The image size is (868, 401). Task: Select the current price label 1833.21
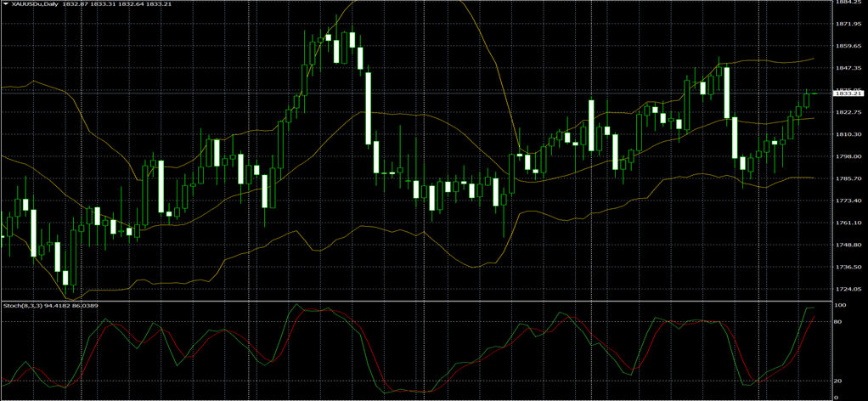click(849, 93)
